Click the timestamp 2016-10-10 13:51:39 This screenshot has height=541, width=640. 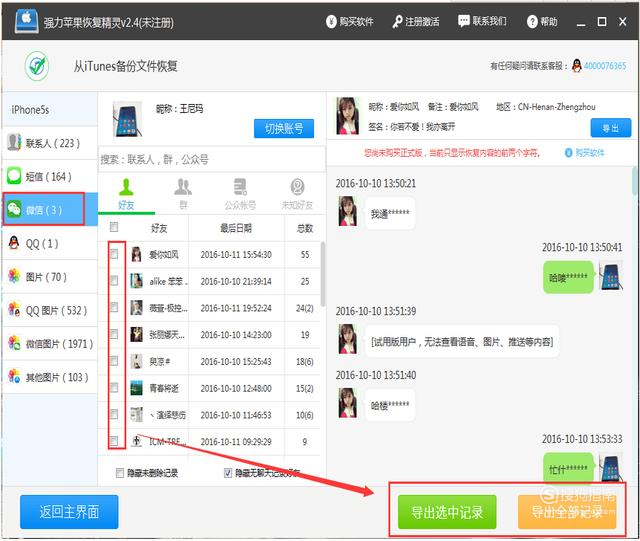(376, 311)
